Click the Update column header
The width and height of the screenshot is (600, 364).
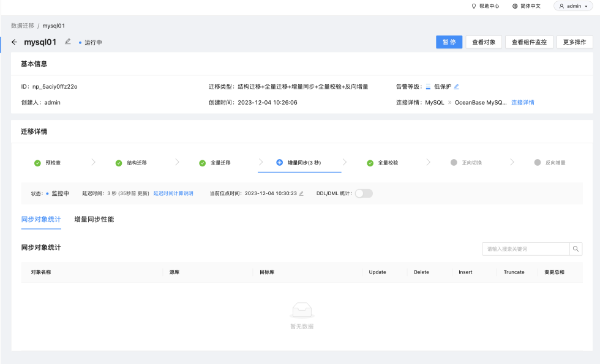pyautogui.click(x=377, y=272)
